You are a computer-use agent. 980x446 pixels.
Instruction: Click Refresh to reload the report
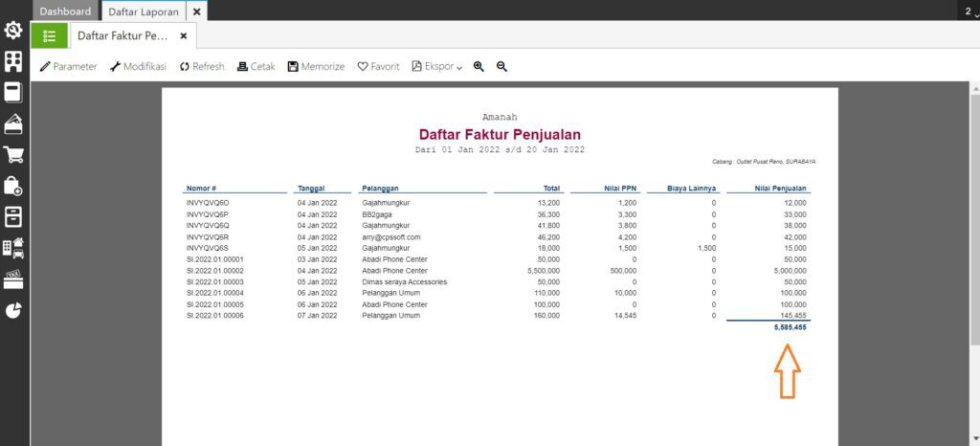click(x=202, y=67)
